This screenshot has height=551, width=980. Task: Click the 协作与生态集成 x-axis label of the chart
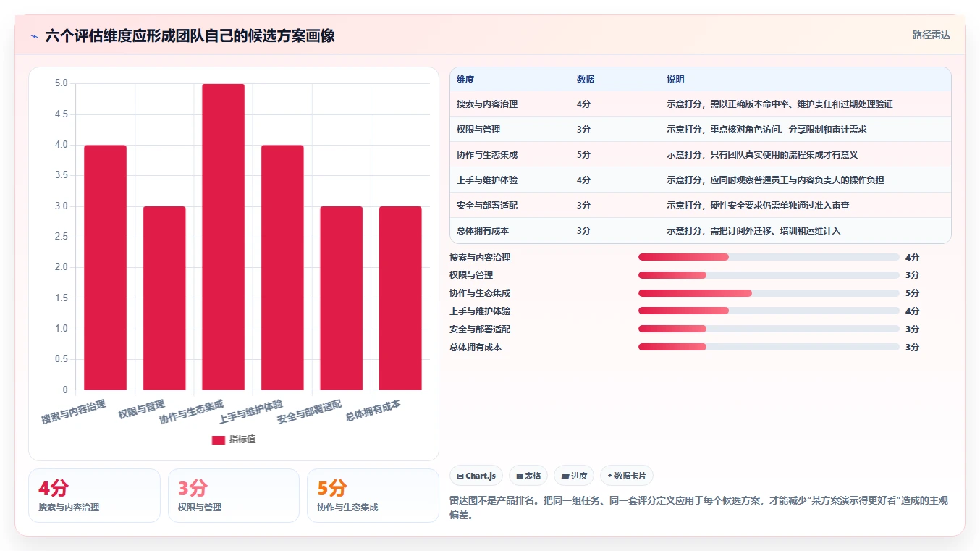click(192, 411)
